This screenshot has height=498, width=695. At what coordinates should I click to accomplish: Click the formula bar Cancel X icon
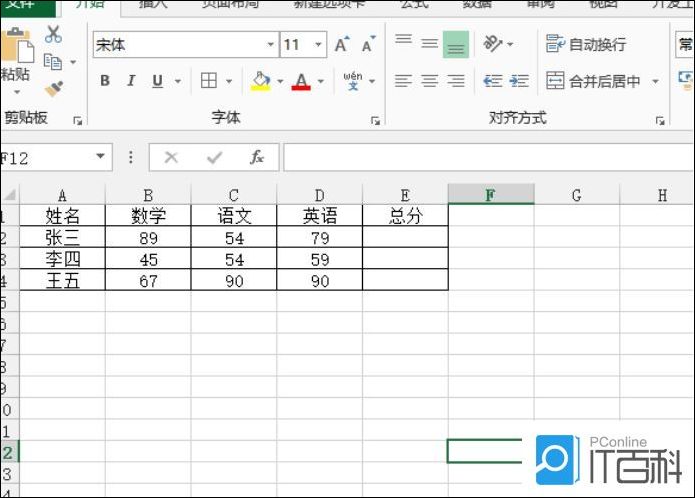coord(171,157)
